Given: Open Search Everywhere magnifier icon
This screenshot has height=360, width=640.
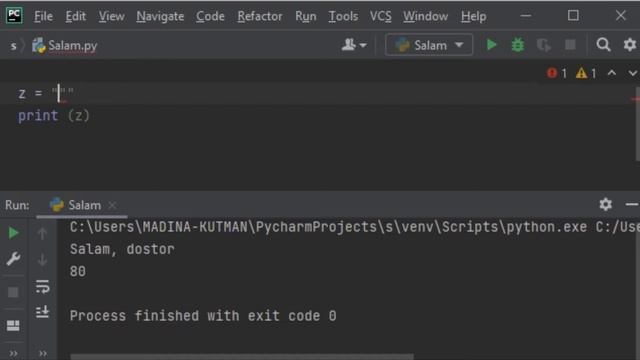Looking at the screenshot, I should point(603,44).
